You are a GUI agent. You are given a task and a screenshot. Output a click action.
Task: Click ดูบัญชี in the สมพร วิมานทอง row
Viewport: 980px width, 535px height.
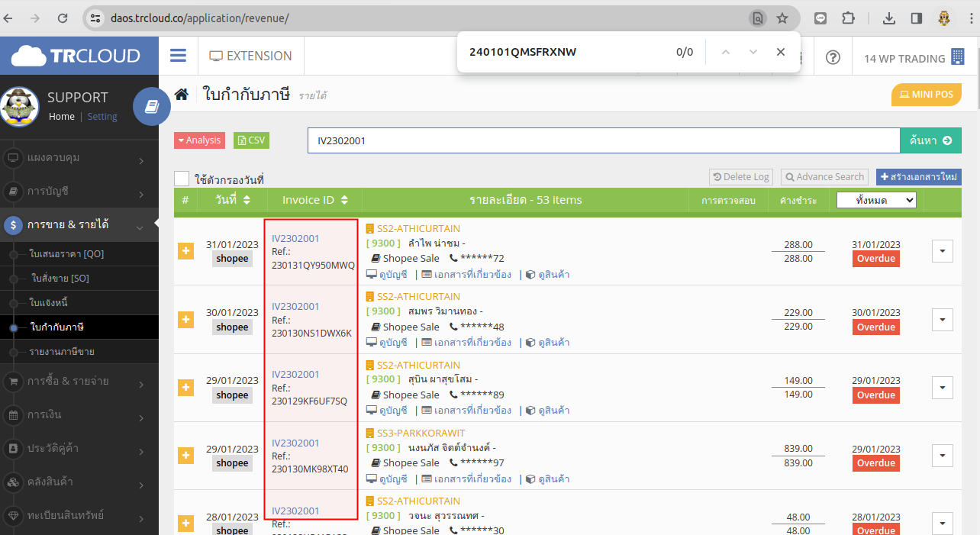pyautogui.click(x=387, y=342)
